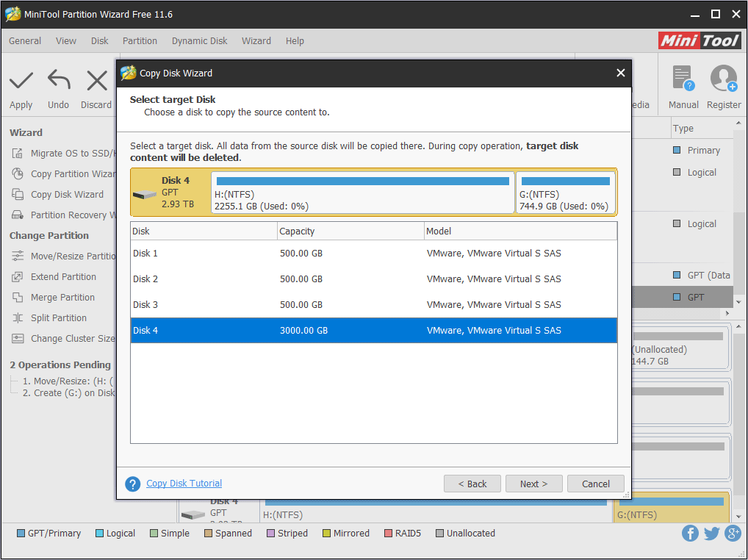Open the Twitter social icon
The width and height of the screenshot is (748, 560).
711,534
